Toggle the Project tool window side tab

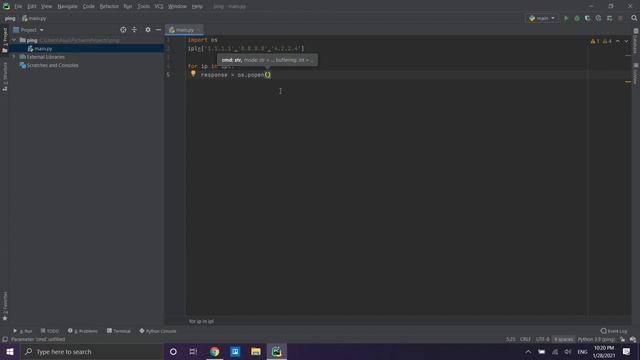5,40
